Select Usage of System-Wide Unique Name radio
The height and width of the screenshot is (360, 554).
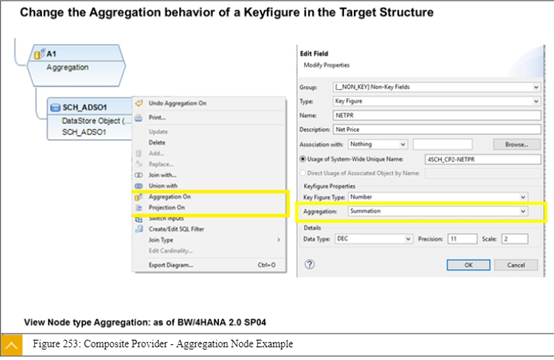pos(302,159)
